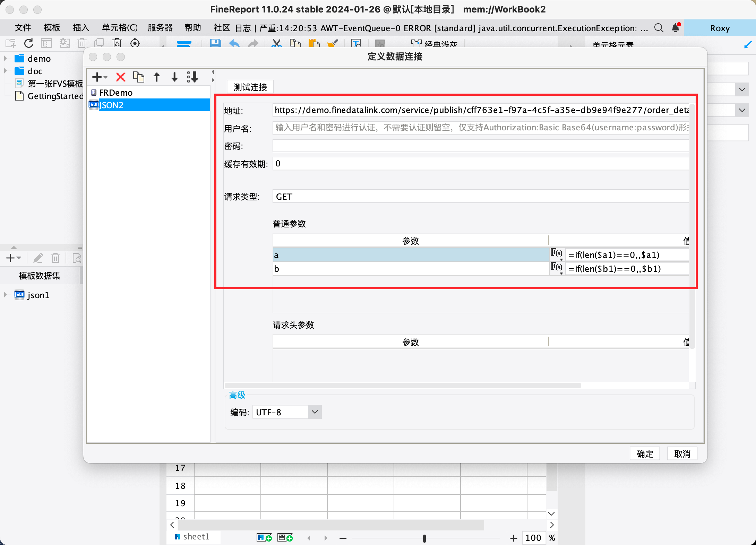Click the refresh icon in file panel
The height and width of the screenshot is (545, 756).
click(x=29, y=43)
